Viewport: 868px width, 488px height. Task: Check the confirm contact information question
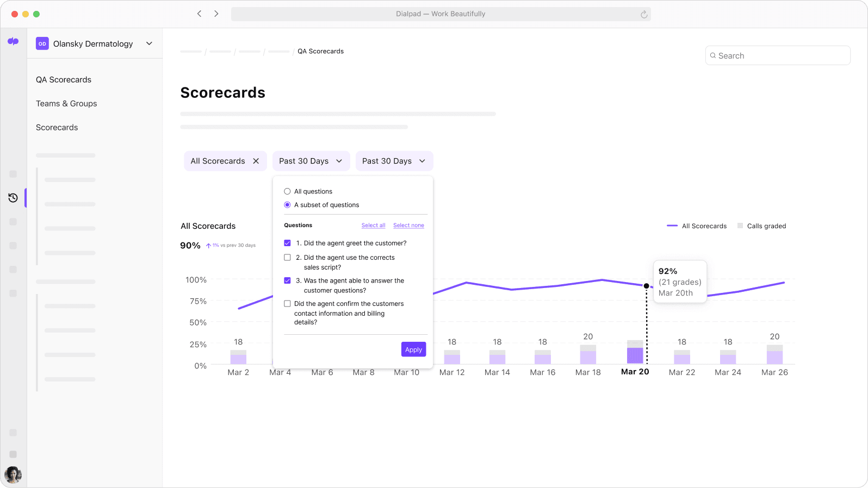click(287, 304)
